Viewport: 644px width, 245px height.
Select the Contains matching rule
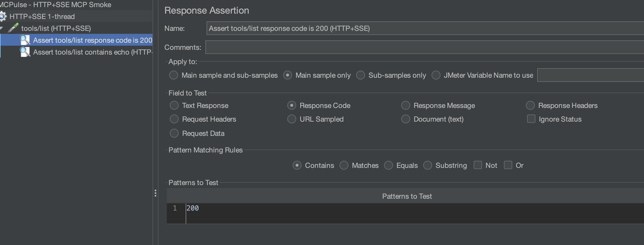tap(297, 165)
